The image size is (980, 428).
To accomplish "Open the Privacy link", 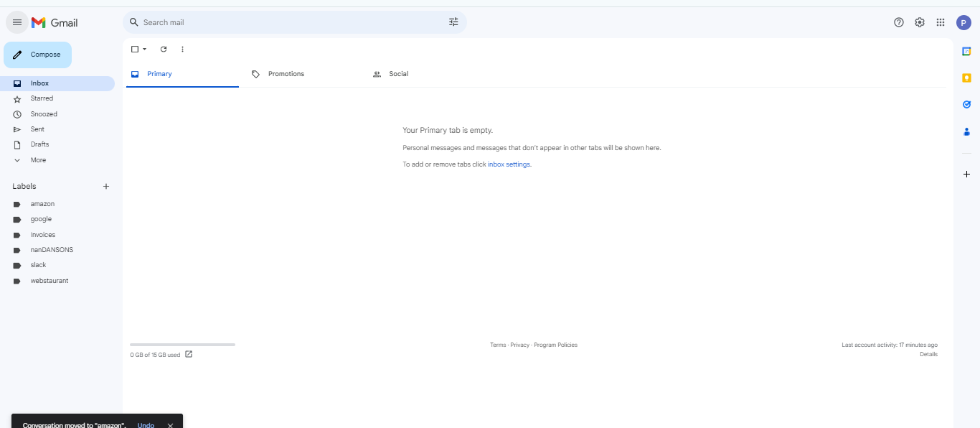I will click(x=520, y=345).
